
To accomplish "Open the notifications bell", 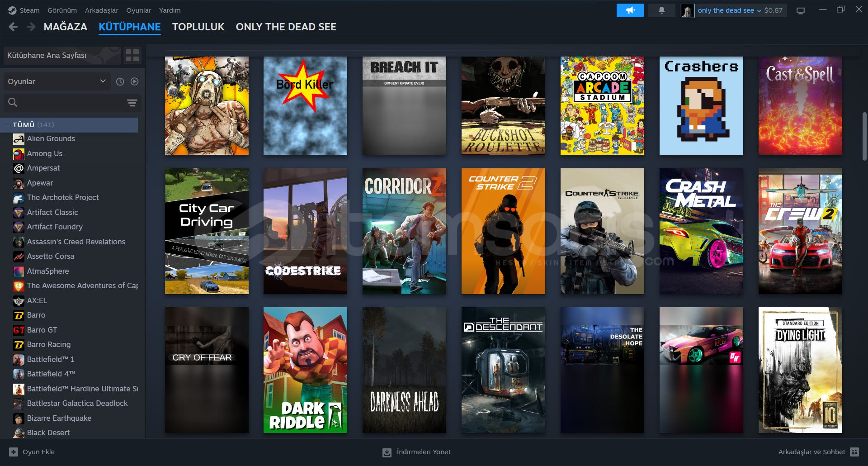I will [661, 10].
